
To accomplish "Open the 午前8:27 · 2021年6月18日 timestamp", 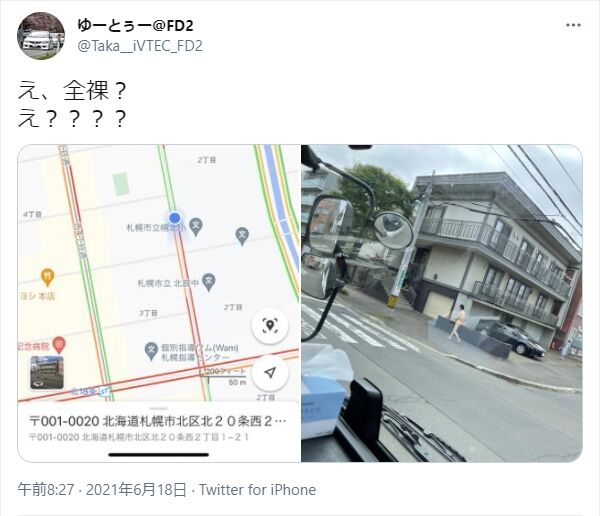I will pos(102,490).
